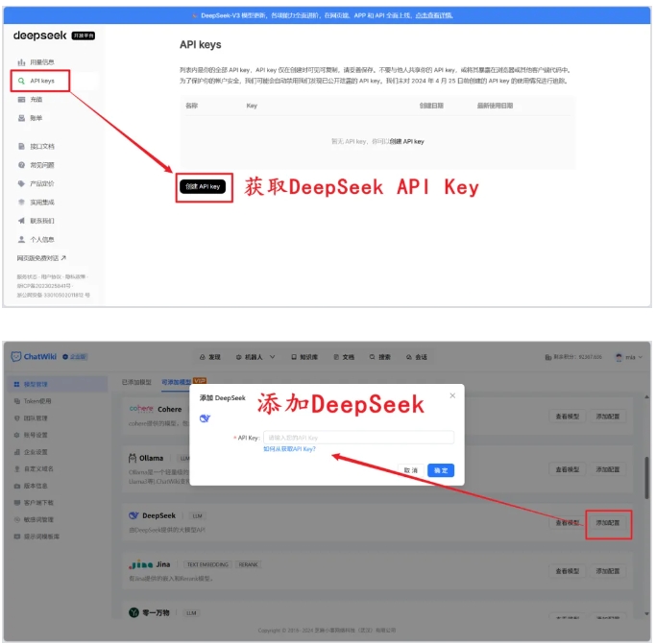
Task: Click the account settings gear icon in ChatWiki
Action: (16, 435)
